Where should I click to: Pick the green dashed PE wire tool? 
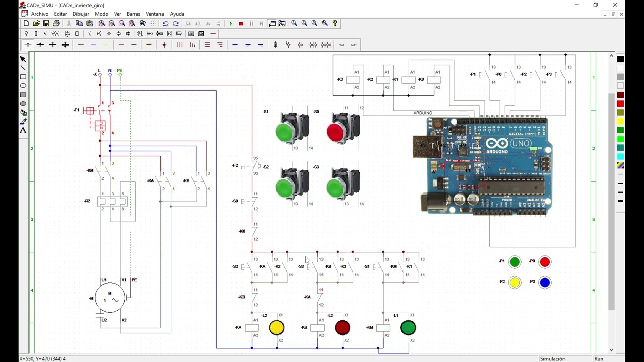click(105, 45)
